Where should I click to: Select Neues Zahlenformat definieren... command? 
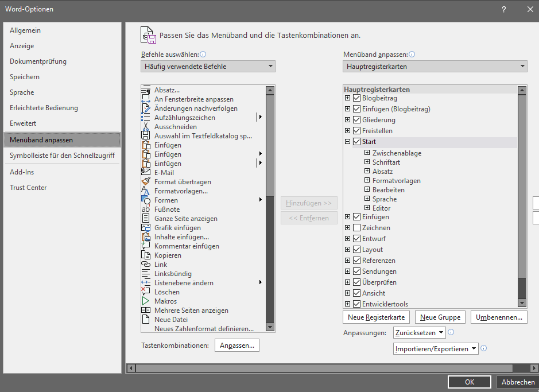pyautogui.click(x=204, y=329)
